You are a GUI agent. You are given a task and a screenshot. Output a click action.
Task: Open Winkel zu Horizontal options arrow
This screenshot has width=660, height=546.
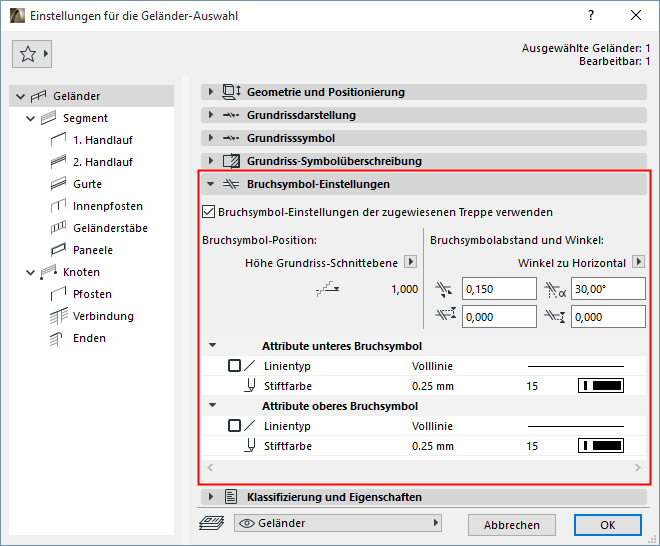coord(639,262)
